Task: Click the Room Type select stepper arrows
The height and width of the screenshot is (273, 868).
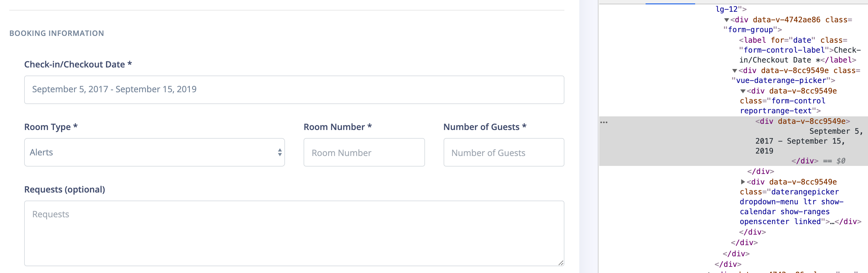Action: tap(280, 152)
